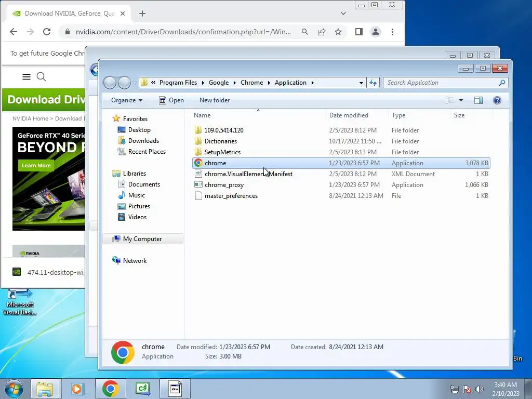
Task: Open the Videos library
Action: 137,217
